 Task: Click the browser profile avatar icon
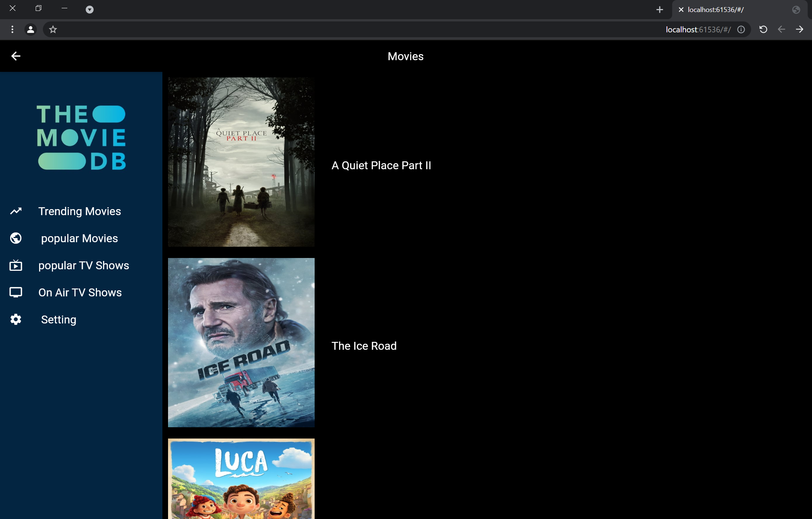coord(30,29)
